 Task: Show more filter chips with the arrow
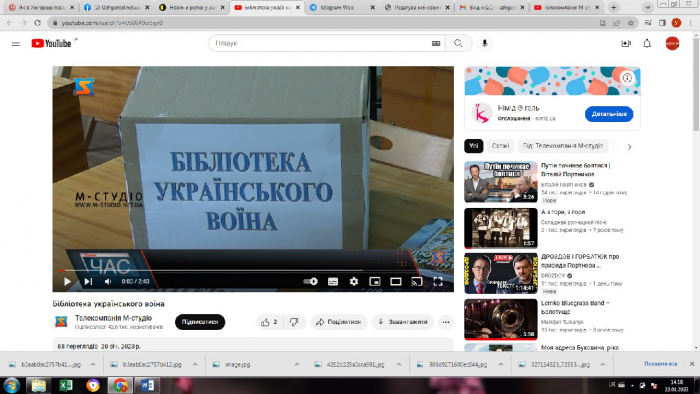coord(629,147)
